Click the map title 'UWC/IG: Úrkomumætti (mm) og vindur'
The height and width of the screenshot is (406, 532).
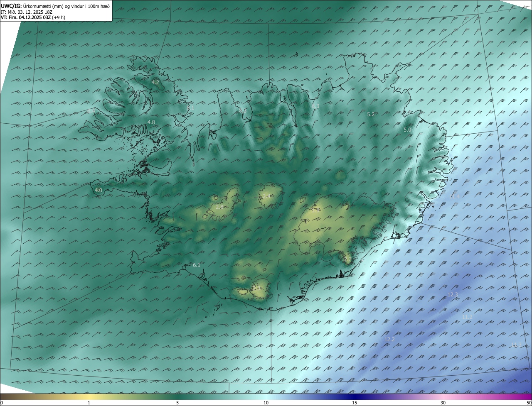[56, 6]
